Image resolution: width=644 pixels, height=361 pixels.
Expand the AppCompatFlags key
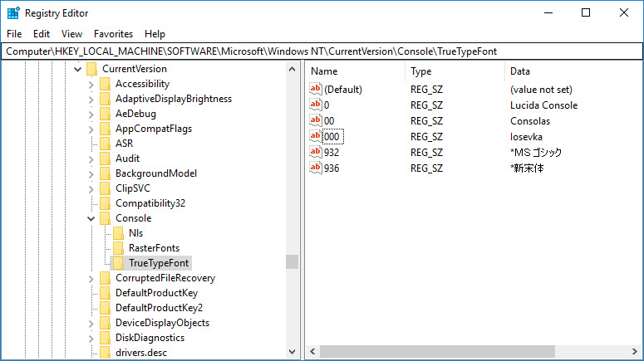coord(91,129)
